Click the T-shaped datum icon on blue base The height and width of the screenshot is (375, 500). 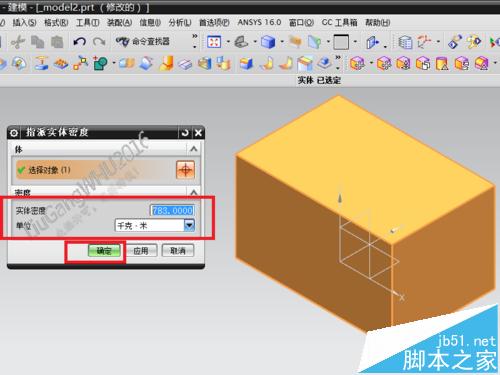41,63
